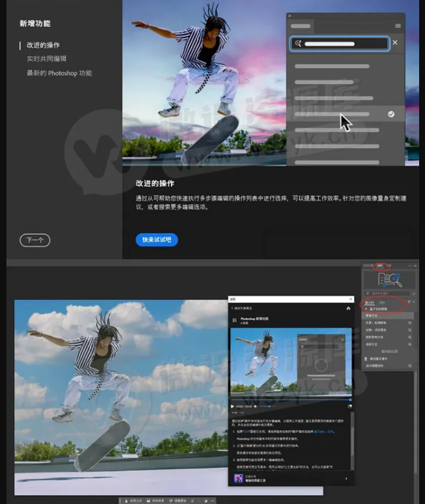Click the underlined link in the Actions panel
Screen dimensions: 425x504
(x=389, y=351)
